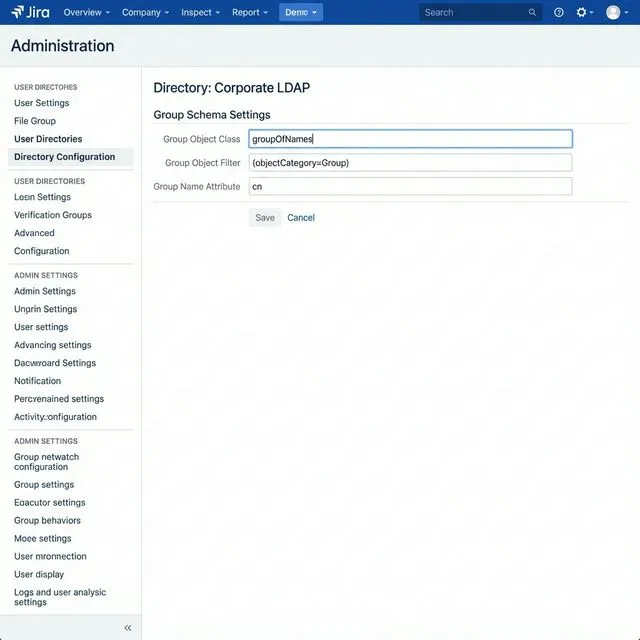640x640 pixels.
Task: Open Verification Groups in sidebar
Action: [x=53, y=215]
